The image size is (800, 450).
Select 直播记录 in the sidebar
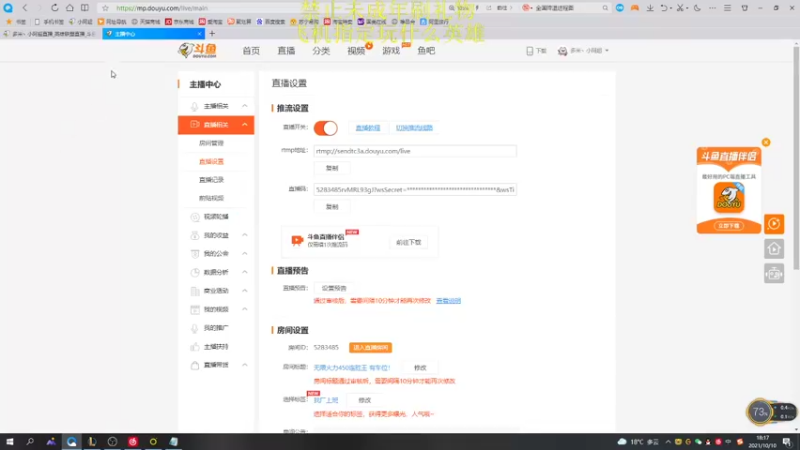click(211, 180)
